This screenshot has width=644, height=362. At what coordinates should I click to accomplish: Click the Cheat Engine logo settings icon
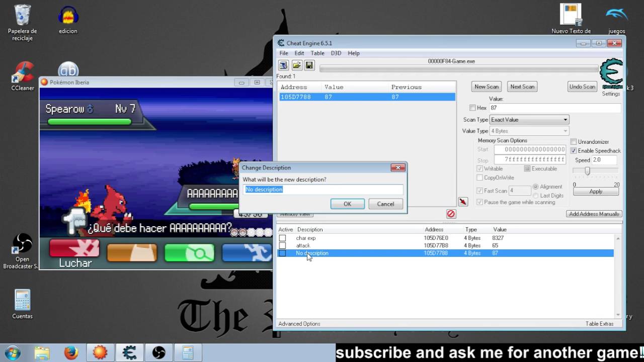tap(611, 74)
